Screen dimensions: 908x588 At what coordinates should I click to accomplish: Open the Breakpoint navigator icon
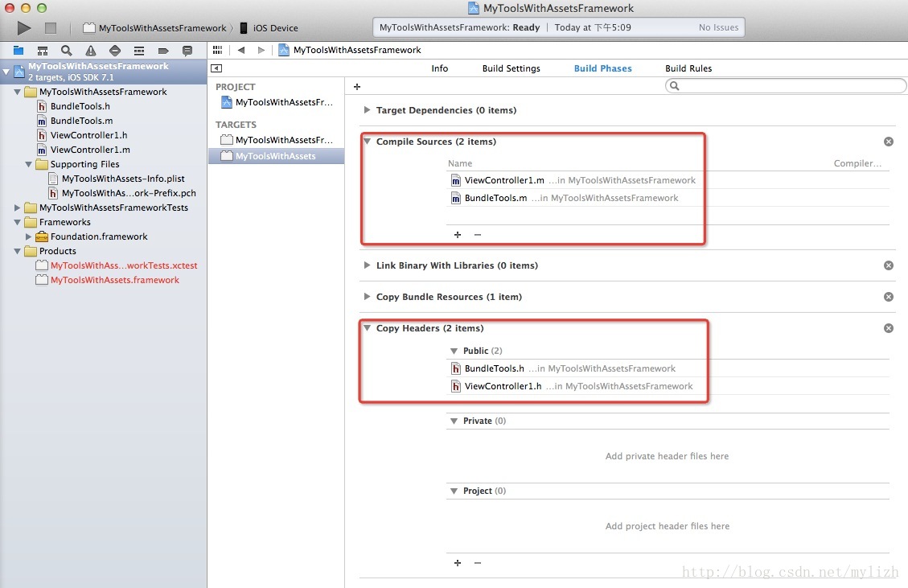pyautogui.click(x=163, y=51)
